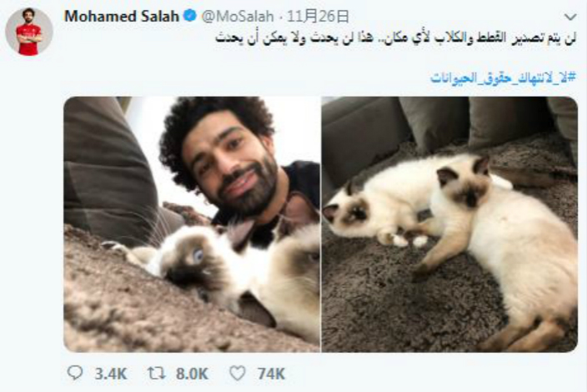Click empty area right of 74K likes
This screenshot has height=392, width=587.
pyautogui.click(x=430, y=374)
